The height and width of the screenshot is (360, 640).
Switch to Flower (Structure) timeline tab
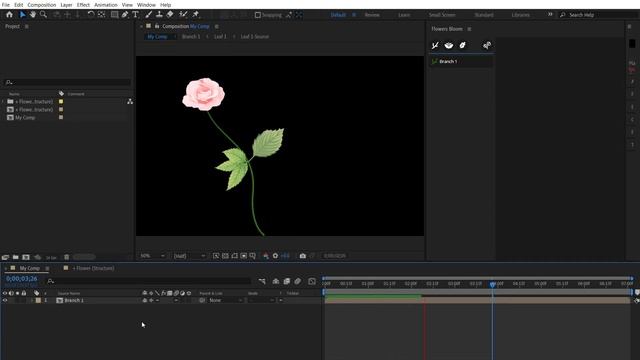click(x=93, y=268)
